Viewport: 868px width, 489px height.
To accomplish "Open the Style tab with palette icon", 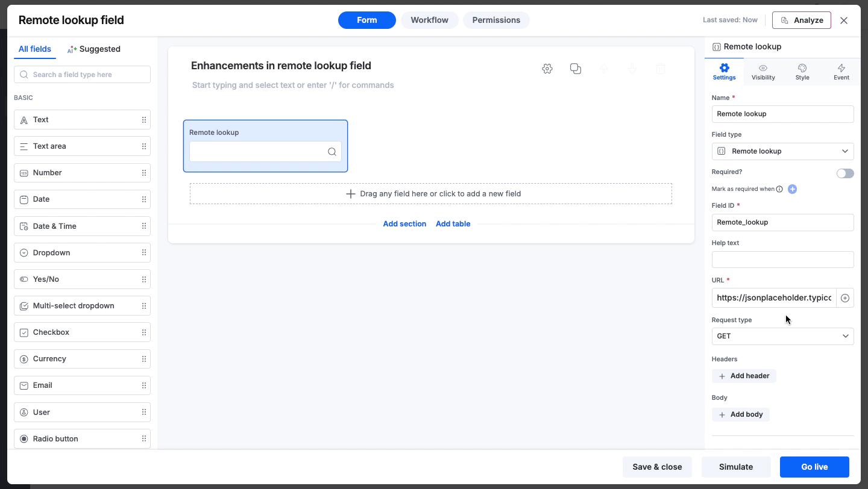I will (x=802, y=72).
